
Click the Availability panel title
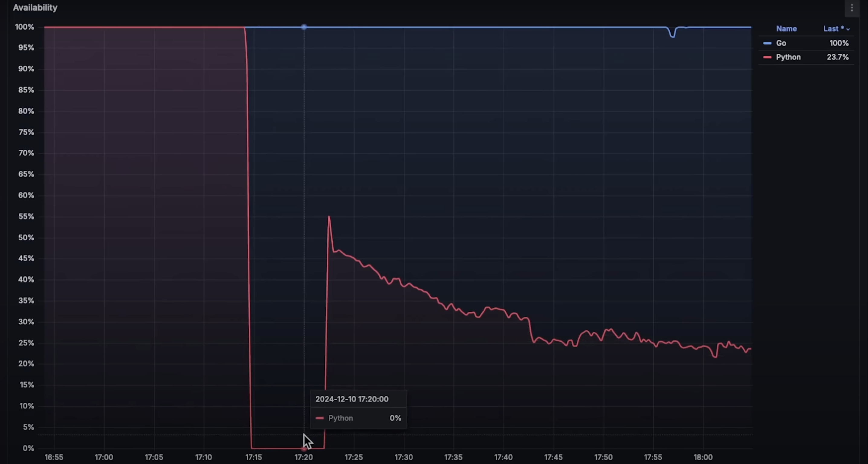pos(35,8)
